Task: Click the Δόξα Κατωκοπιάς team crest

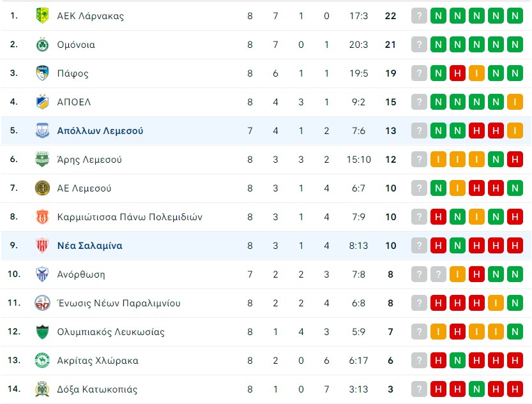Action: (x=42, y=389)
